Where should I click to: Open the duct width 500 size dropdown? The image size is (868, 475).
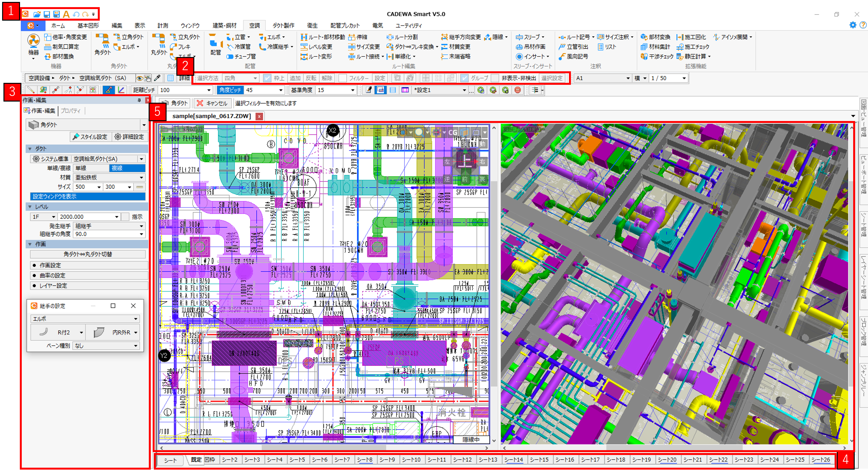(x=99, y=187)
